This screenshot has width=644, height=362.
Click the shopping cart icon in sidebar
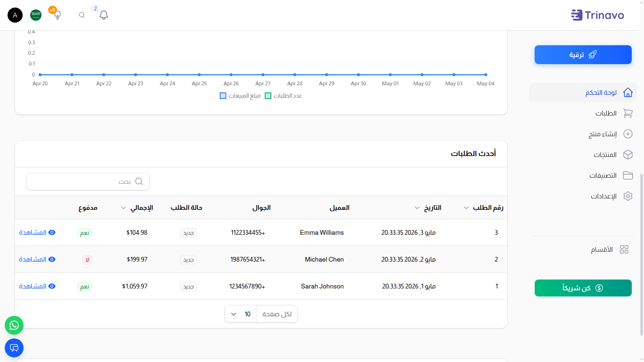(x=628, y=113)
